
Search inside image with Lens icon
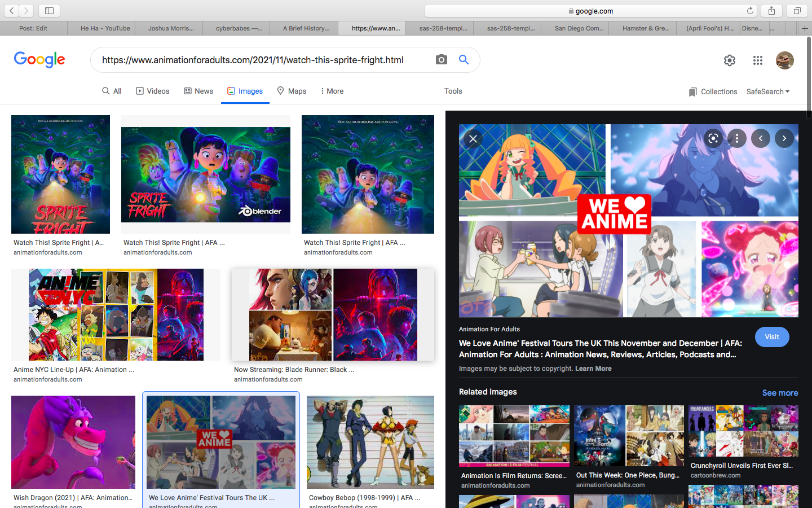point(713,138)
